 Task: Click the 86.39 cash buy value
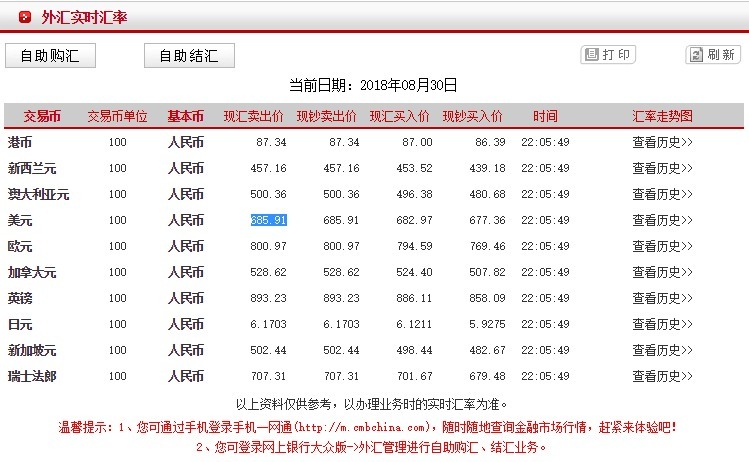(x=490, y=142)
